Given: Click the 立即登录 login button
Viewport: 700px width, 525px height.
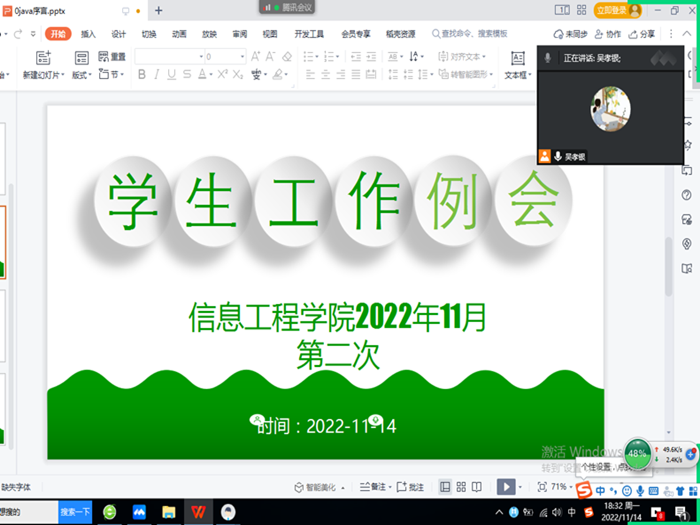Looking at the screenshot, I should coord(616,10).
